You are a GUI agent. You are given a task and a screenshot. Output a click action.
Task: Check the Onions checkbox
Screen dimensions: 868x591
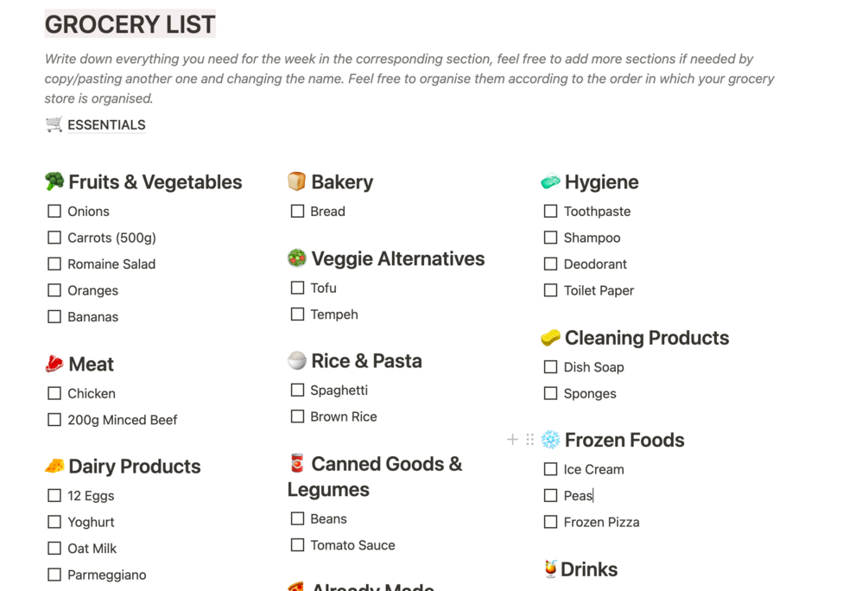(54, 211)
